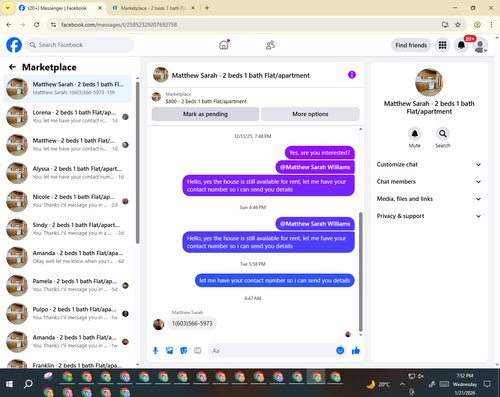Close the Marketplace browser tab
Screen dimensions: 500x397
[193, 8]
